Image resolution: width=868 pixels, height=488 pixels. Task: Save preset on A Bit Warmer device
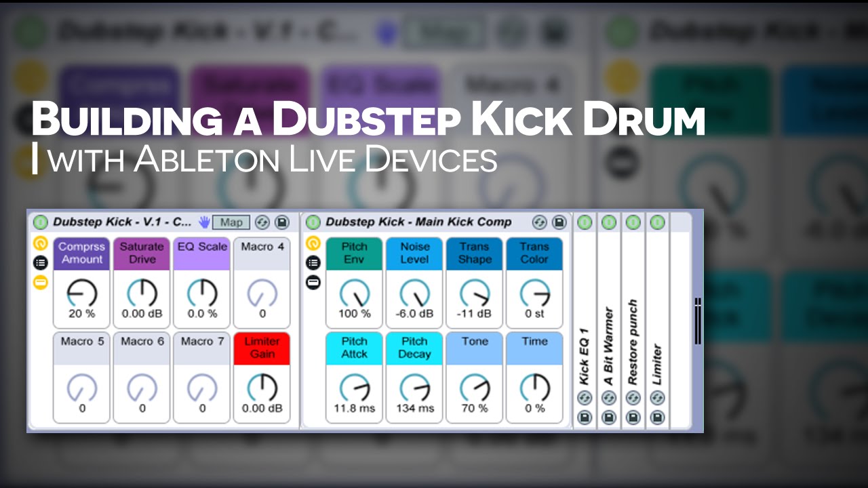(609, 418)
